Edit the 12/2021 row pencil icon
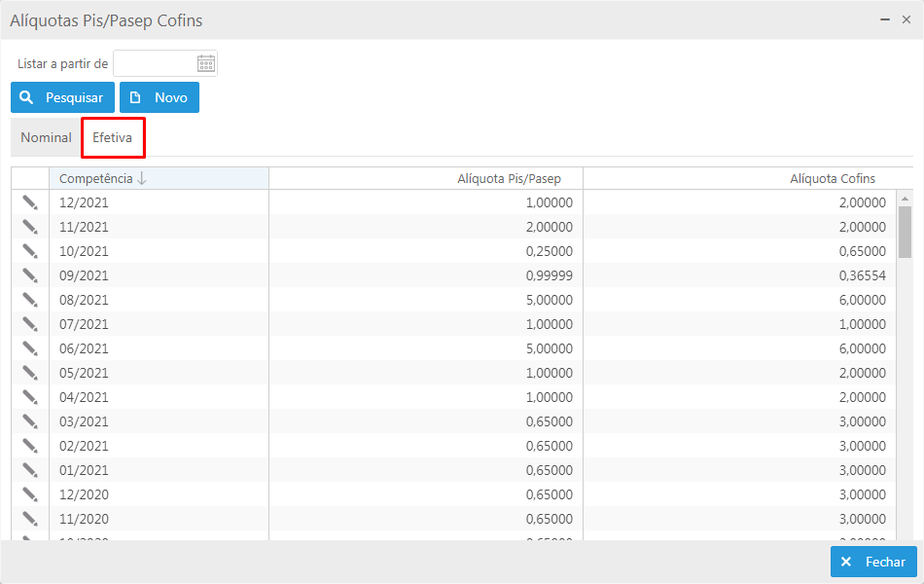924x584 pixels. [30, 202]
